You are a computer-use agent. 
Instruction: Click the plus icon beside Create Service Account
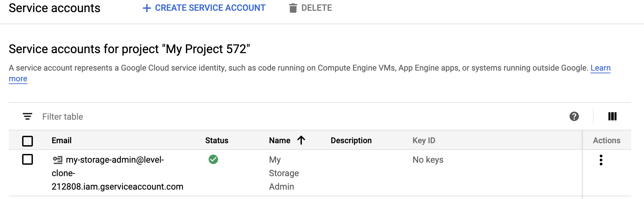147,8
